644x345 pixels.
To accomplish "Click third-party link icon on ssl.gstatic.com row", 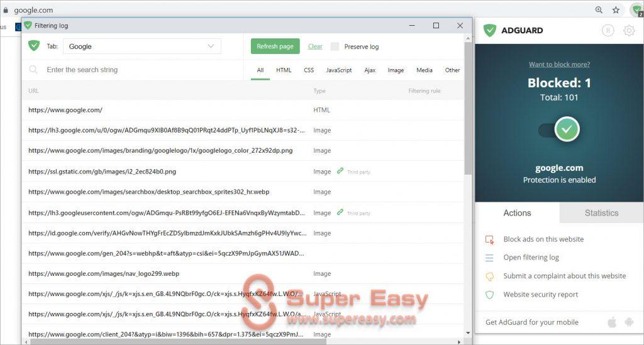I will (x=340, y=171).
